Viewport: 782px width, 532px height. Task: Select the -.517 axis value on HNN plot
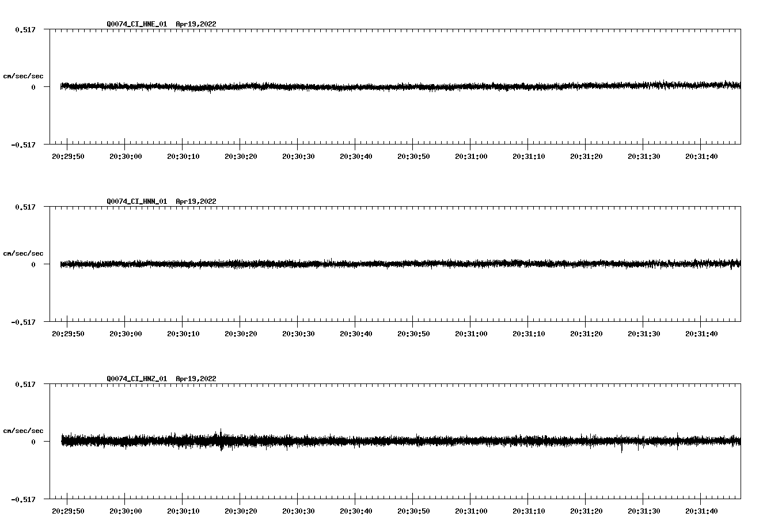click(24, 322)
